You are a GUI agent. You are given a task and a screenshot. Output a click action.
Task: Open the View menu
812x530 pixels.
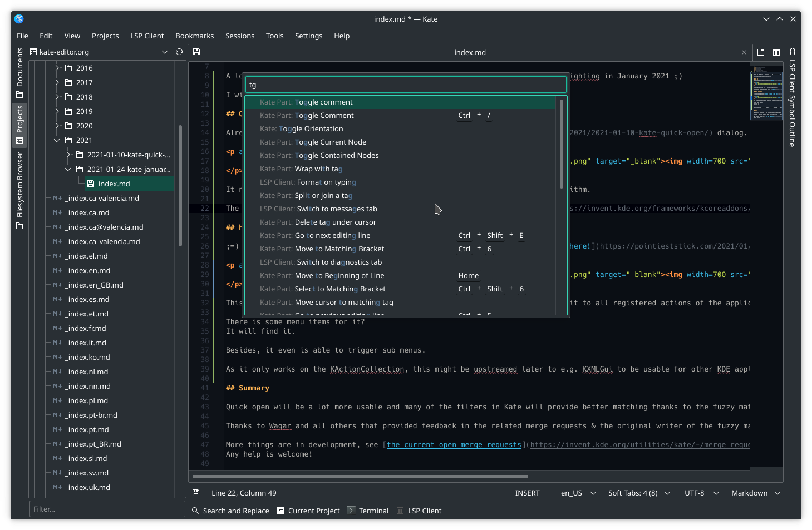pos(72,36)
